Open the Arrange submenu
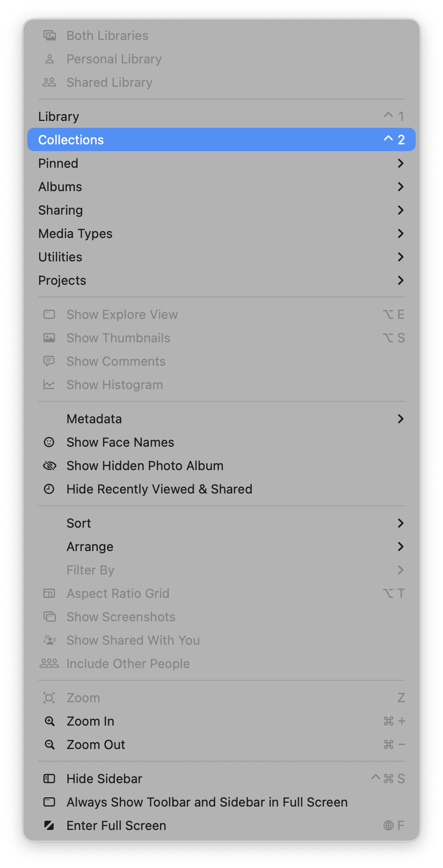 pos(90,547)
